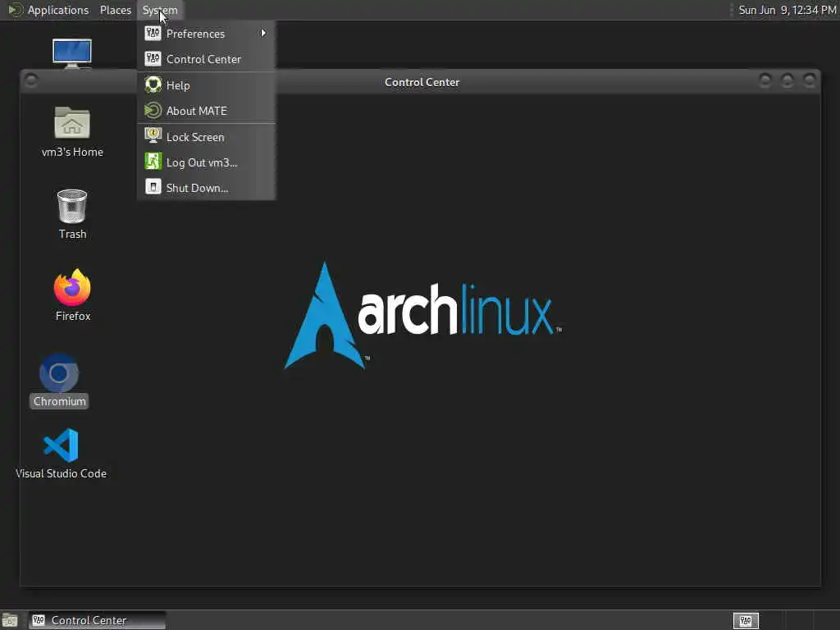Image resolution: width=840 pixels, height=630 pixels.
Task: Click the About MATE logo icon
Action: pos(153,111)
